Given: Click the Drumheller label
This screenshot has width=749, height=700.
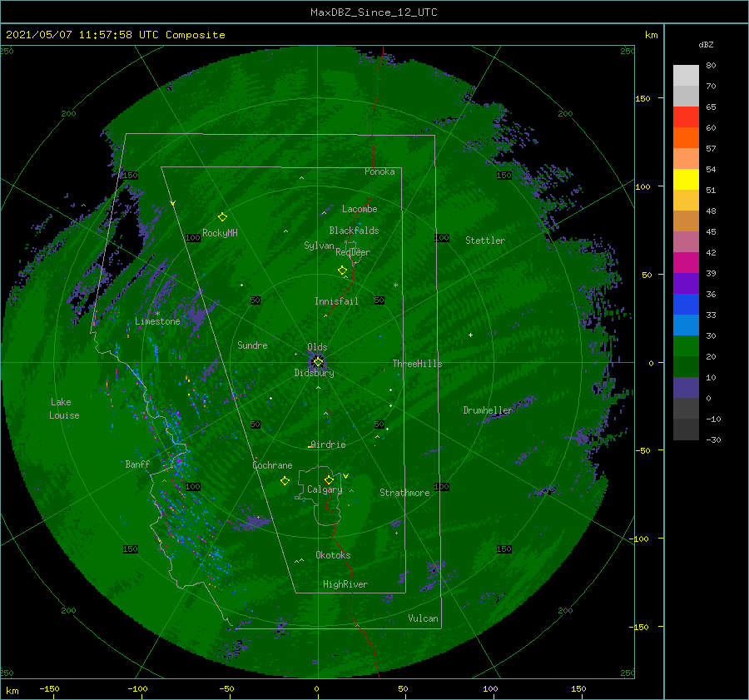Looking at the screenshot, I should [x=488, y=410].
